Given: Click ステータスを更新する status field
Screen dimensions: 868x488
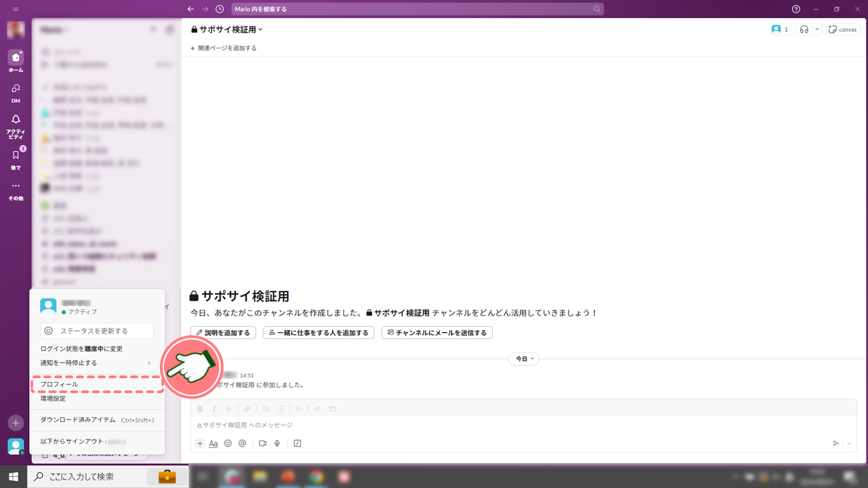Looking at the screenshot, I should pyautogui.click(x=97, y=331).
